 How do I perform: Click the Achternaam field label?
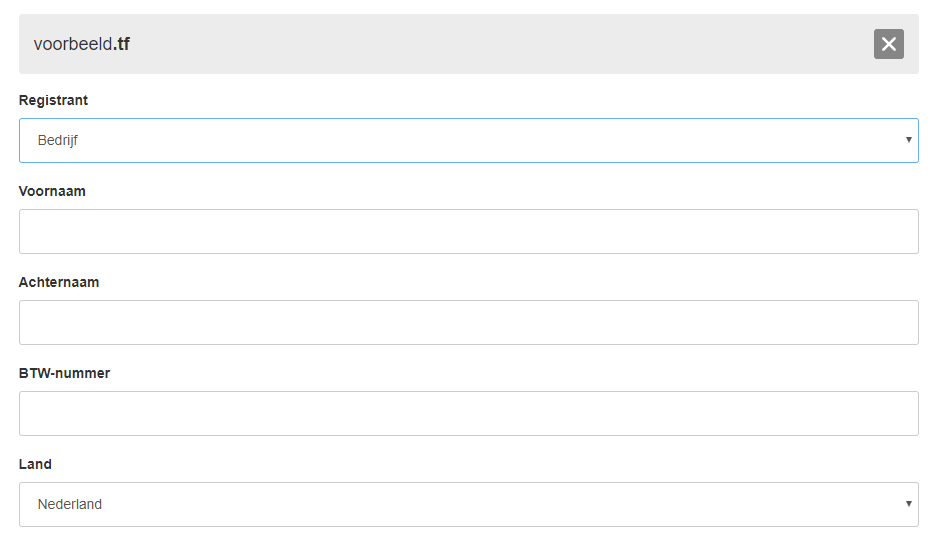pos(59,282)
